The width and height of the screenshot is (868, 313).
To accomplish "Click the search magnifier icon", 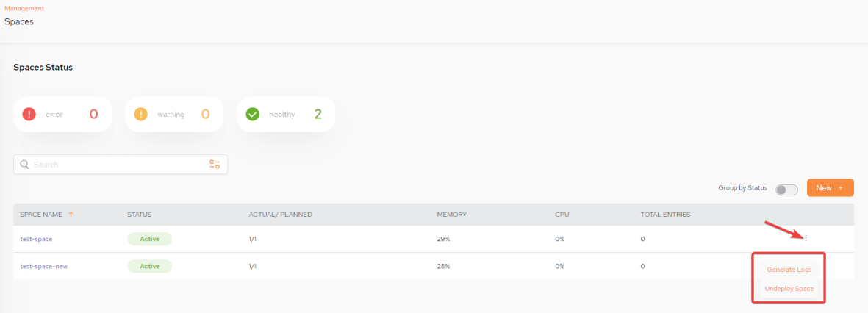I will coord(24,165).
